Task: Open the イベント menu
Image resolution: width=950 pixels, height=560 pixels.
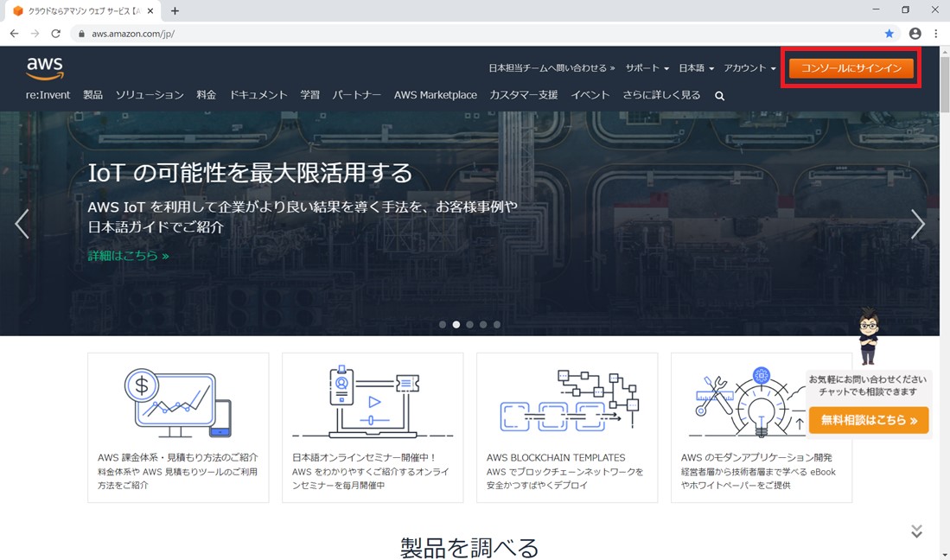Action: coord(590,95)
